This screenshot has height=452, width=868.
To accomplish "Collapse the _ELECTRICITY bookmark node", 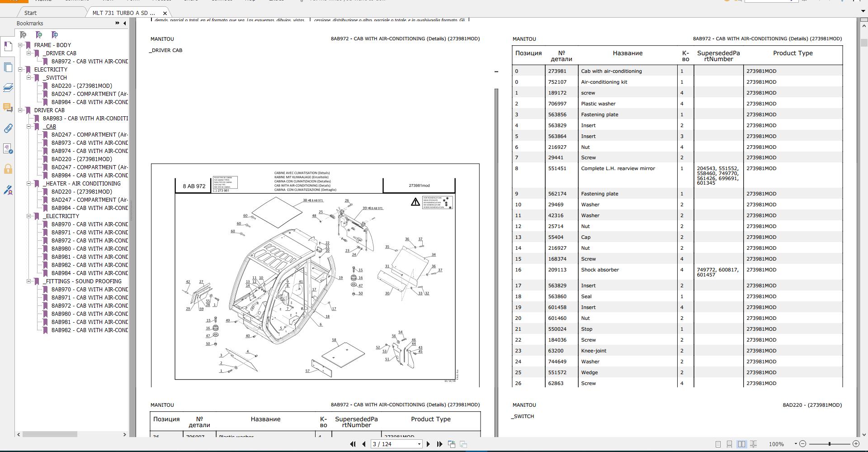I will point(29,216).
